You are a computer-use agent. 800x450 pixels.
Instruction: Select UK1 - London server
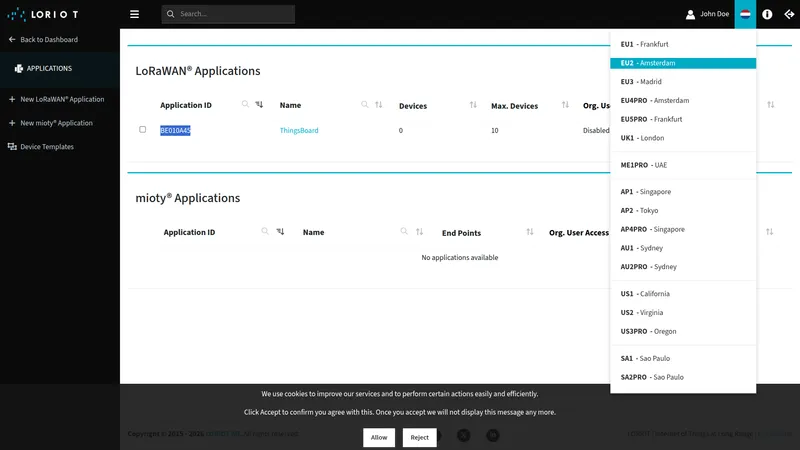point(683,138)
